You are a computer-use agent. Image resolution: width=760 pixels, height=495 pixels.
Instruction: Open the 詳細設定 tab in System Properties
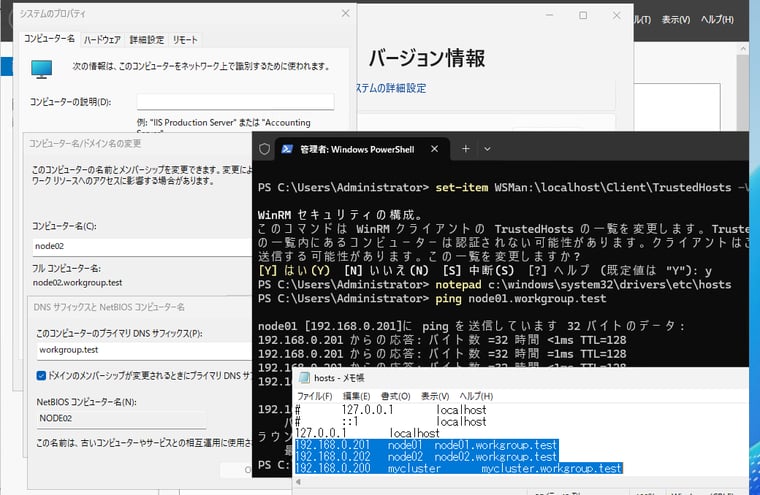[x=147, y=40]
